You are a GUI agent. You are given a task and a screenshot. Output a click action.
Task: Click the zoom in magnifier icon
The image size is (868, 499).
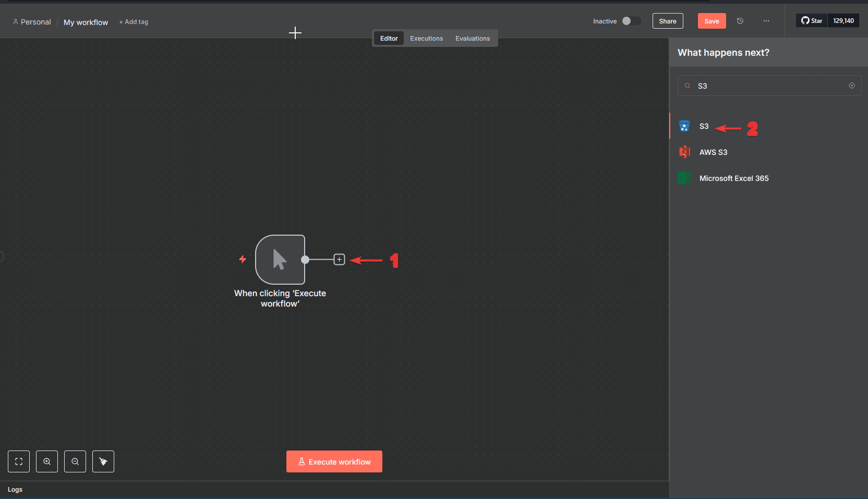(47, 461)
